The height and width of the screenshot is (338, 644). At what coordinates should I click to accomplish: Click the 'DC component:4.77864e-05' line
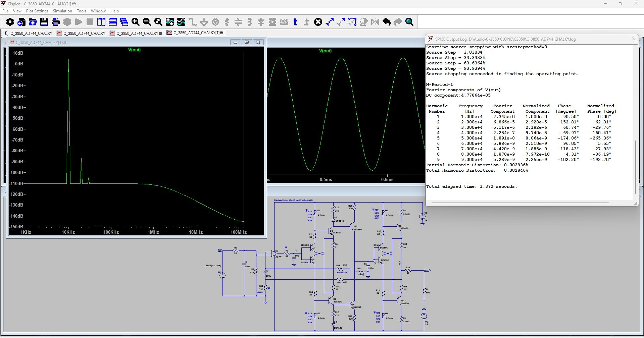(x=458, y=95)
